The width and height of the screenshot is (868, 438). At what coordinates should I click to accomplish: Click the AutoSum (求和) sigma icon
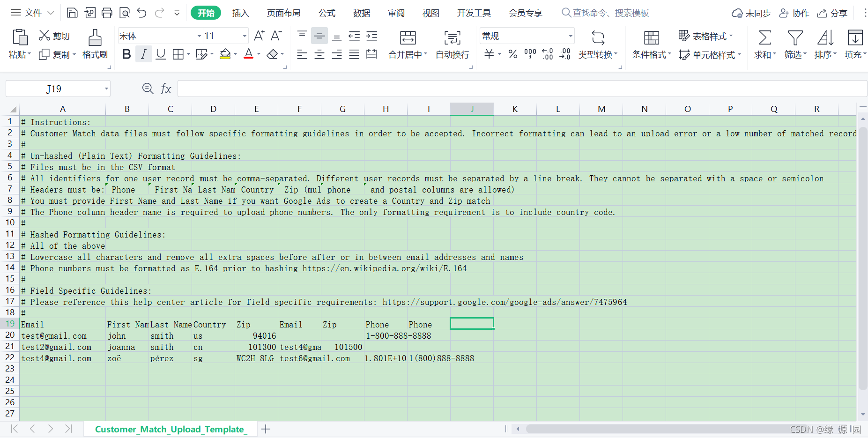pyautogui.click(x=765, y=37)
